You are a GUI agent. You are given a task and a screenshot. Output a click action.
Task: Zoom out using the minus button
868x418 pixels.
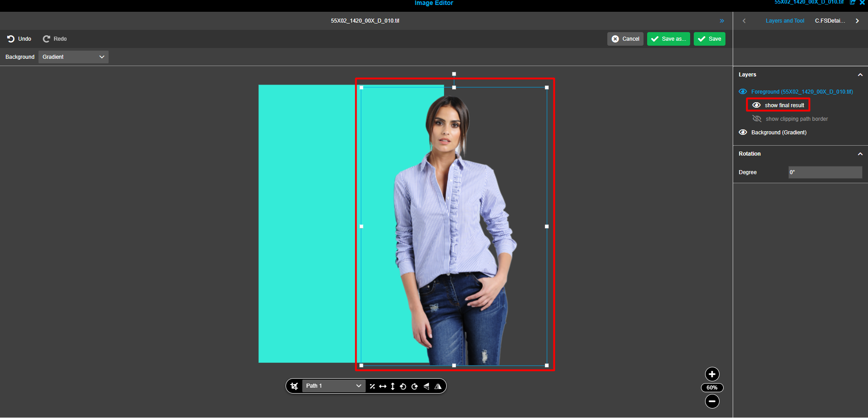click(711, 401)
